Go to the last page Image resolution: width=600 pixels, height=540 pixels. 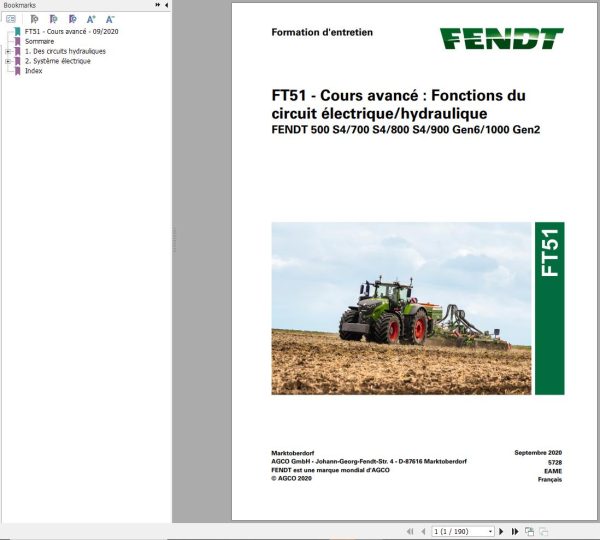pos(515,531)
